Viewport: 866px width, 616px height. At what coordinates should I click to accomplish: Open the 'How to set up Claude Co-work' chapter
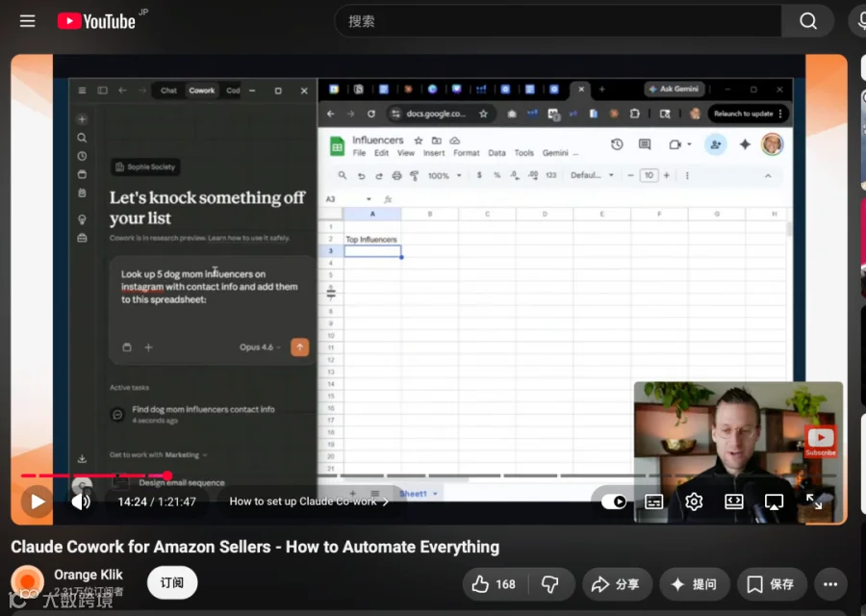coord(309,501)
